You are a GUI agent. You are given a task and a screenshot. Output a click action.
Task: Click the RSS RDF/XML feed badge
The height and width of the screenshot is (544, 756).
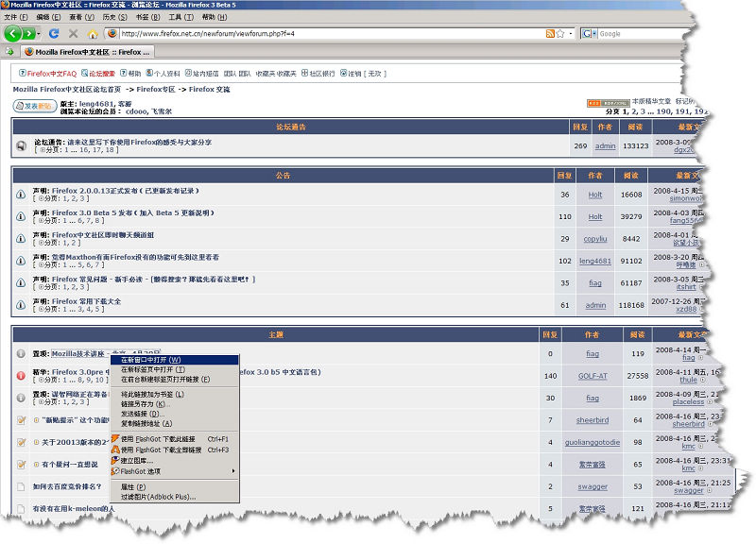pyautogui.click(x=608, y=103)
